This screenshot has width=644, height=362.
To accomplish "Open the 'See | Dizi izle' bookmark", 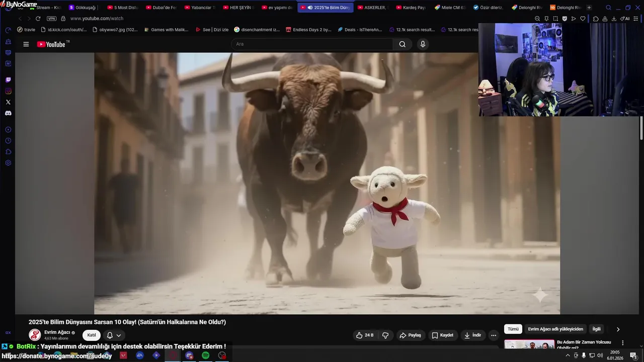I will (212, 30).
